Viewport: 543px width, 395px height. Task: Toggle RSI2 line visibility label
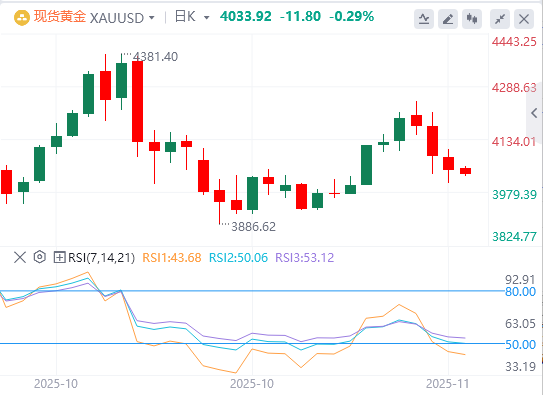238,258
